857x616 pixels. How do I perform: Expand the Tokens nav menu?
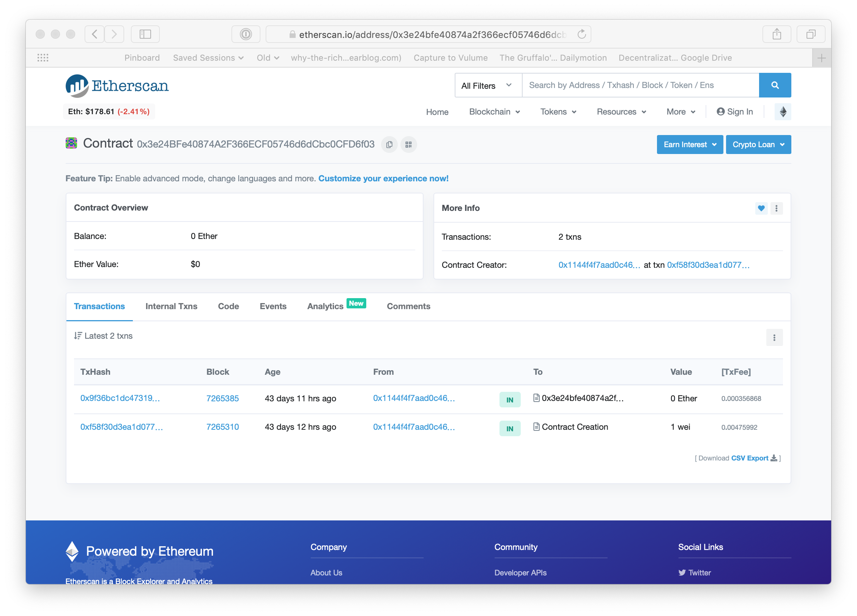point(558,112)
